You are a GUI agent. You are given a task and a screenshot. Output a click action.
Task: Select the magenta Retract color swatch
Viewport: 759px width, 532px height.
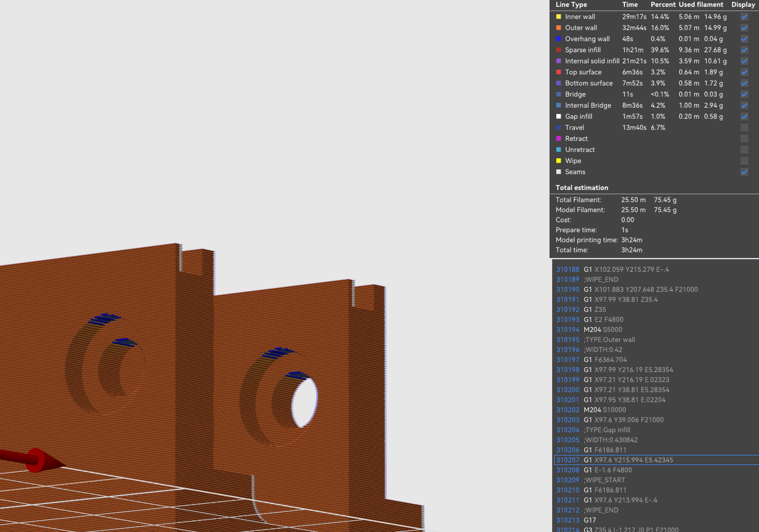[558, 139]
